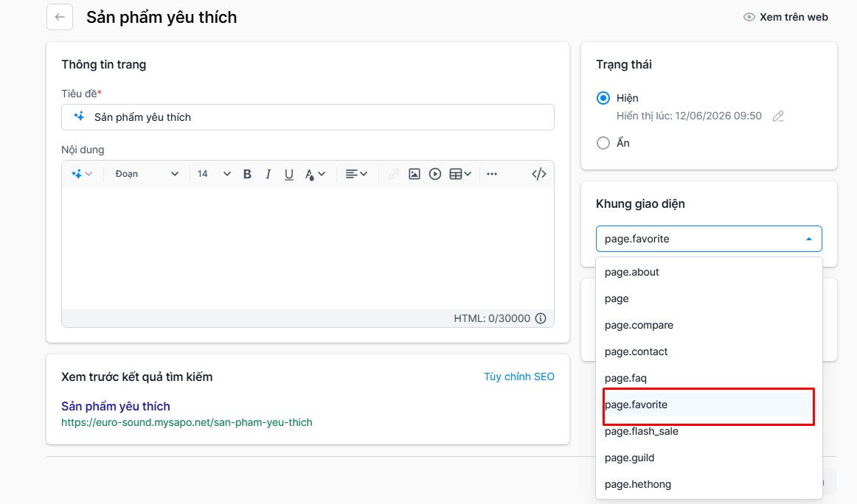Open AI assistant dropdown in editor toolbar

pos(81,174)
